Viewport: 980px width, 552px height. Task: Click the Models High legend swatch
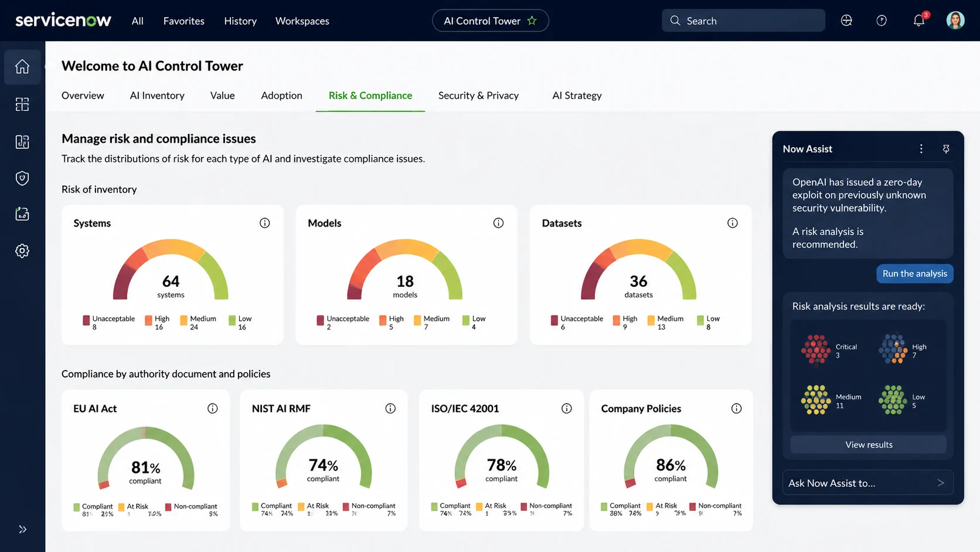[383, 320]
